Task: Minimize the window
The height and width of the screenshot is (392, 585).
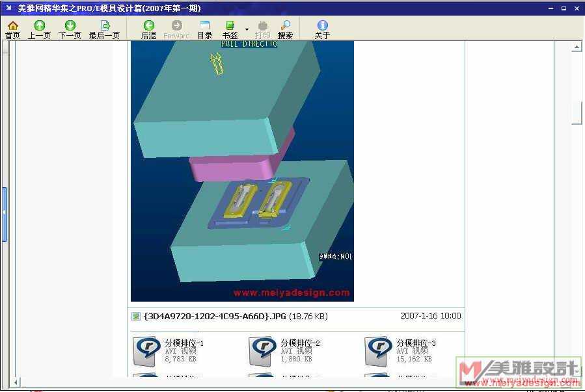Action: (x=551, y=8)
